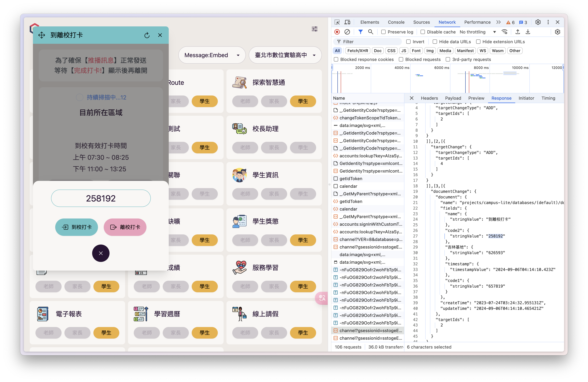Close the request details pane

click(x=412, y=98)
